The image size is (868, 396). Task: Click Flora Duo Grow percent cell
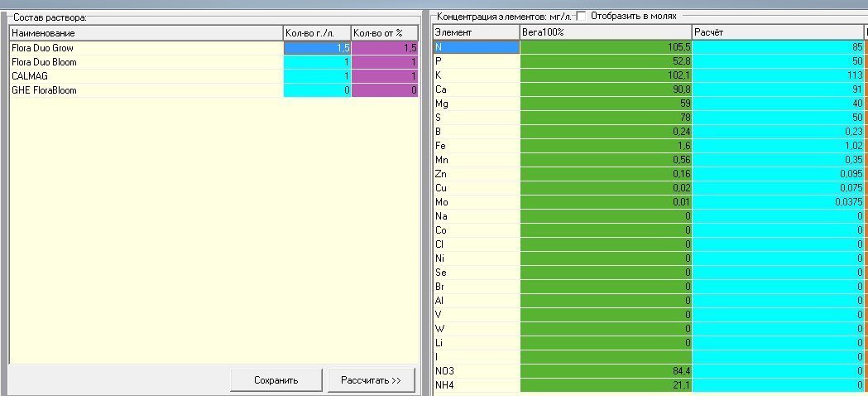click(385, 48)
